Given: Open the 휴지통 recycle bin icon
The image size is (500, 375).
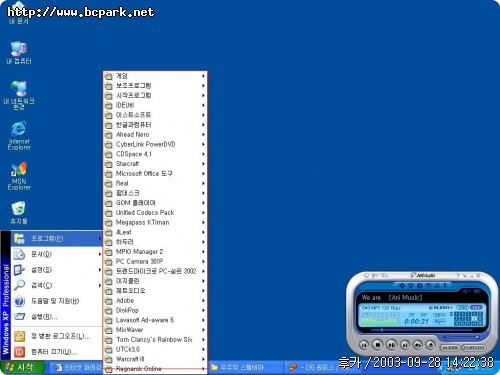Looking at the screenshot, I should click(x=19, y=213).
